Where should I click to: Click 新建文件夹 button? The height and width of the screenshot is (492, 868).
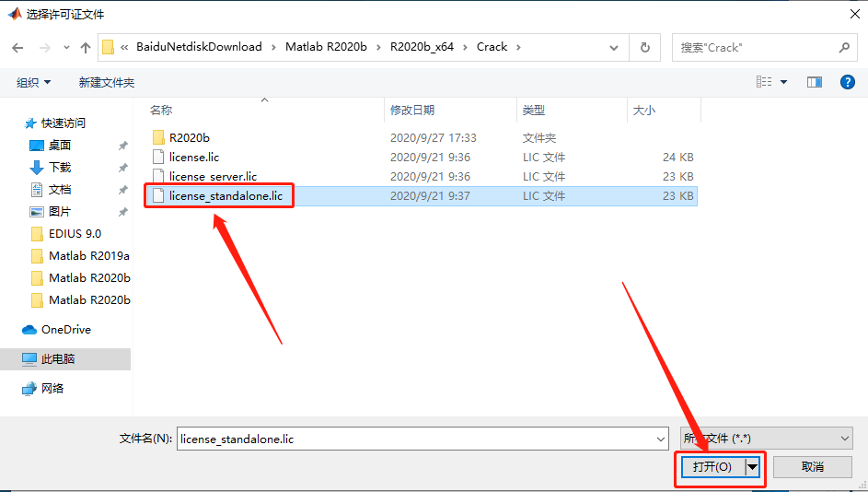(106, 83)
